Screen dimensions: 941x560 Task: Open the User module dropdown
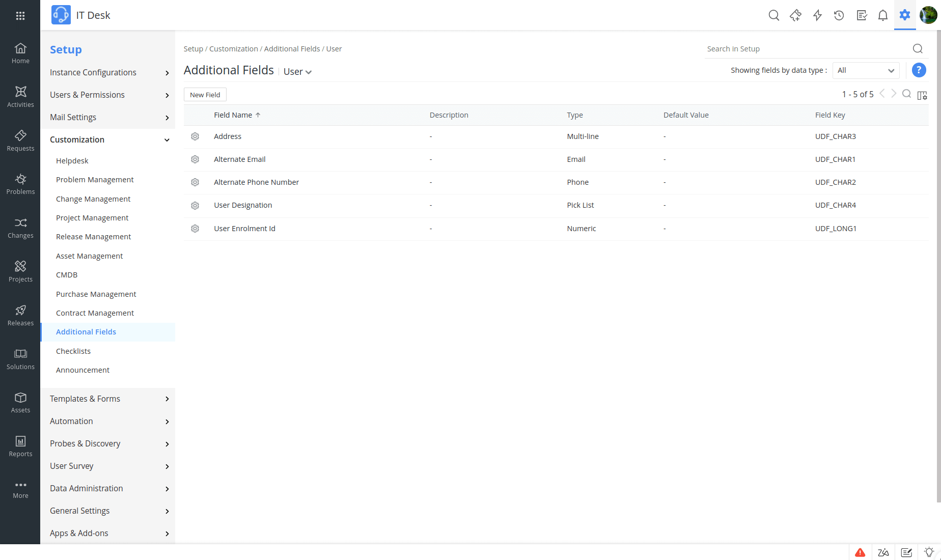(297, 72)
